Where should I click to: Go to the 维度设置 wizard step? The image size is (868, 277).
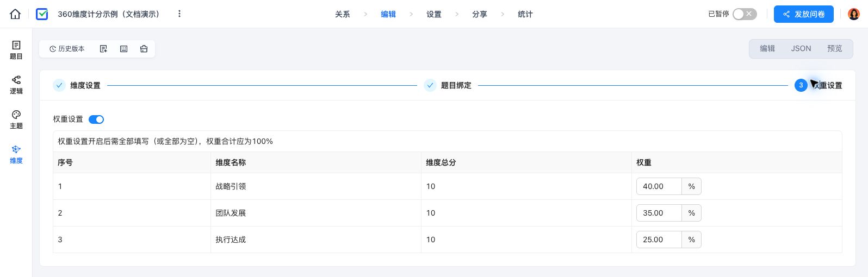pos(85,85)
